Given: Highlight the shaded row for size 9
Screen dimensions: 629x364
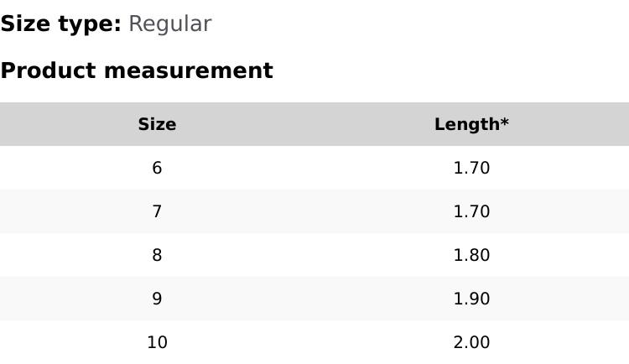Looking at the screenshot, I should (314, 299).
